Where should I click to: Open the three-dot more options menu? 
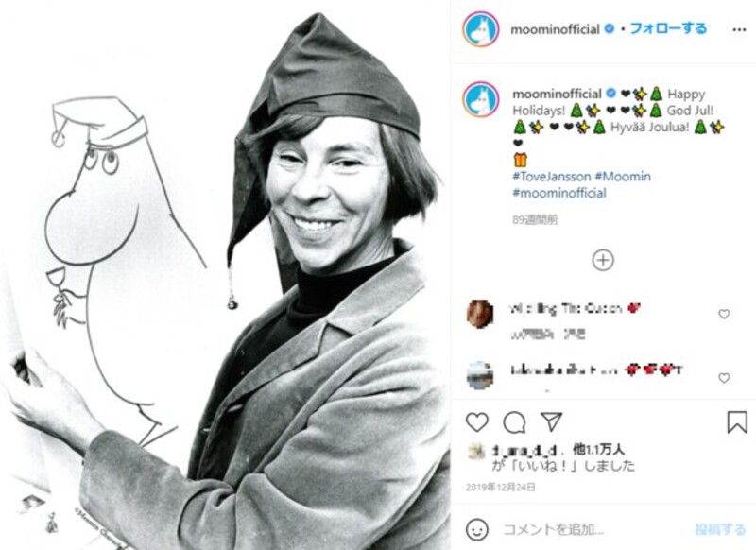[739, 30]
